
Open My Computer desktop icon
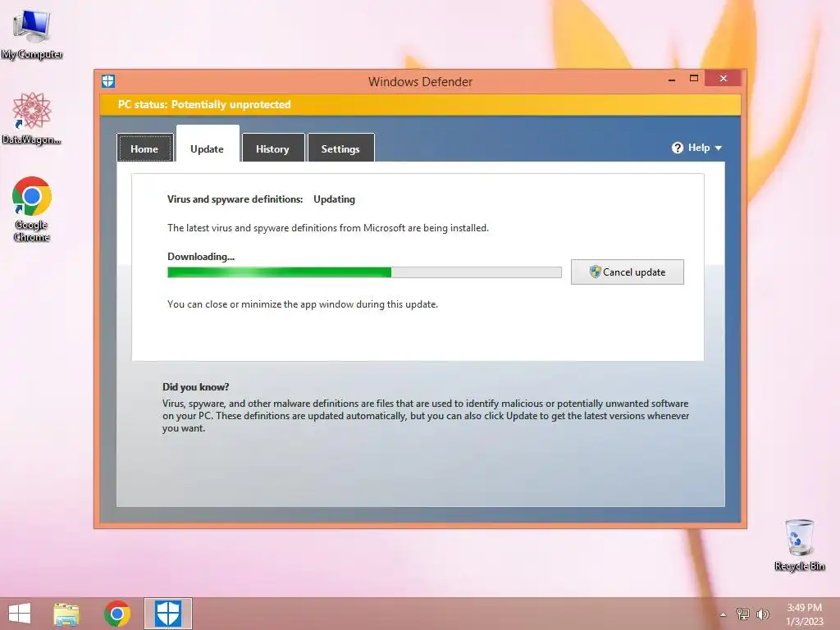32,33
